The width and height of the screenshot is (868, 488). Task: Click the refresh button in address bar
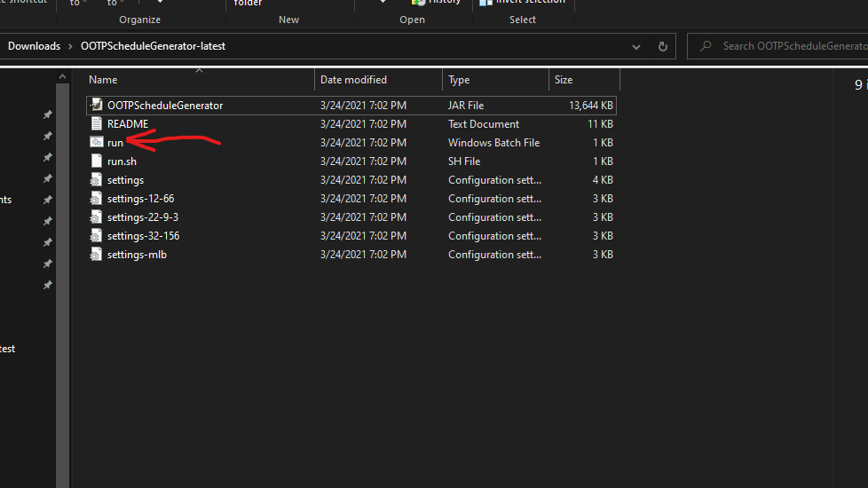click(x=662, y=46)
